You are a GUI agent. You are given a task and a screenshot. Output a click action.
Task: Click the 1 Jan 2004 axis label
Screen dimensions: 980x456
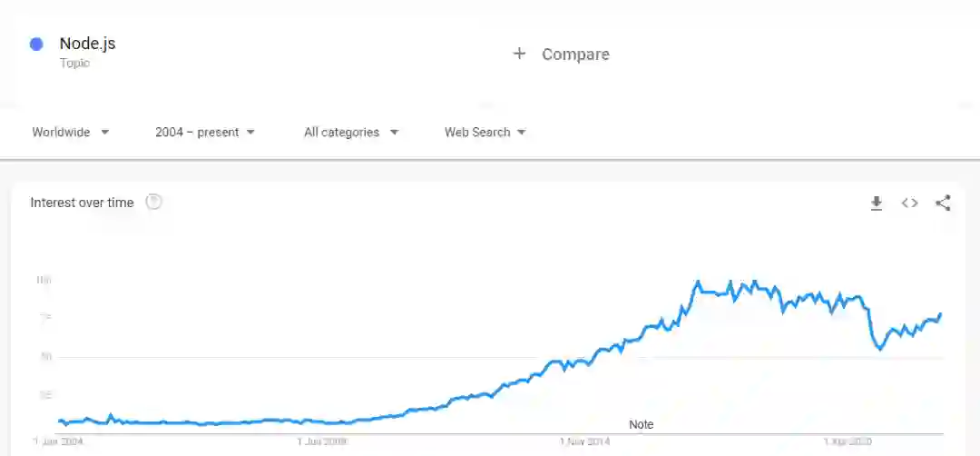click(x=58, y=442)
